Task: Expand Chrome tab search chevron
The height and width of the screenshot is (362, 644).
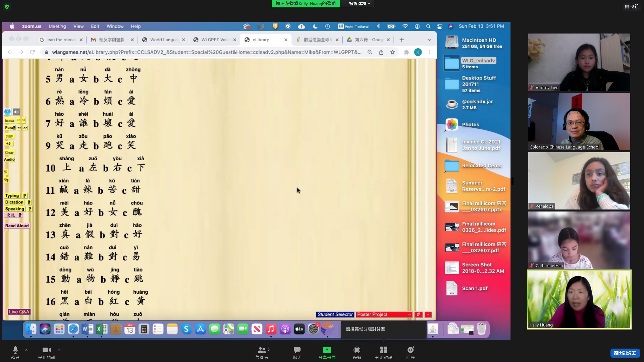Action: 429,40
